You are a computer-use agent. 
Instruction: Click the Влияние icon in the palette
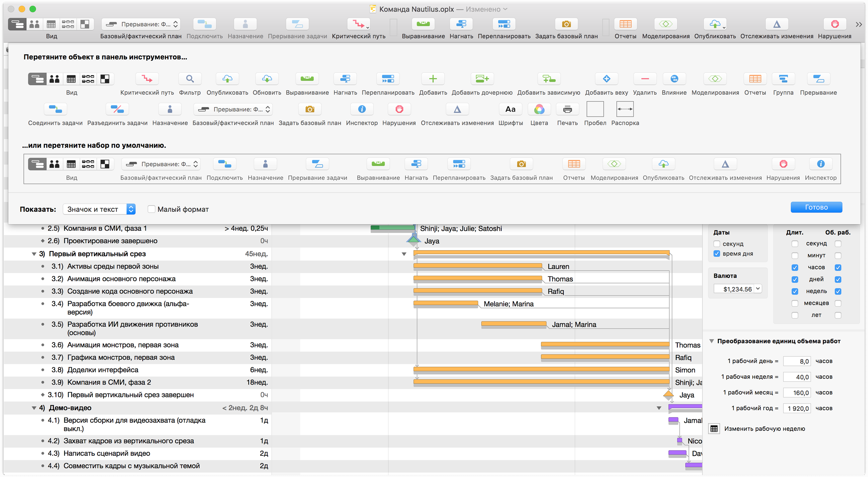click(x=674, y=79)
